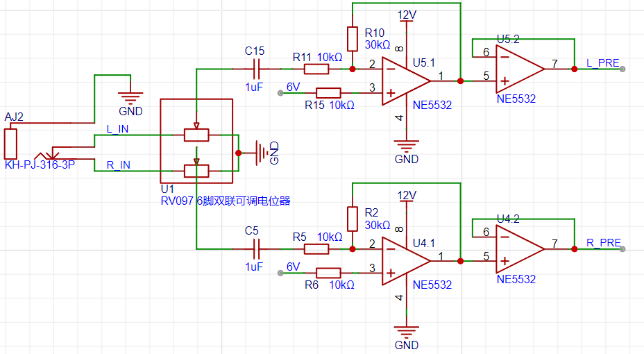644x354 pixels.
Task: Click the R15 10kΩ value text
Action: click(341, 105)
